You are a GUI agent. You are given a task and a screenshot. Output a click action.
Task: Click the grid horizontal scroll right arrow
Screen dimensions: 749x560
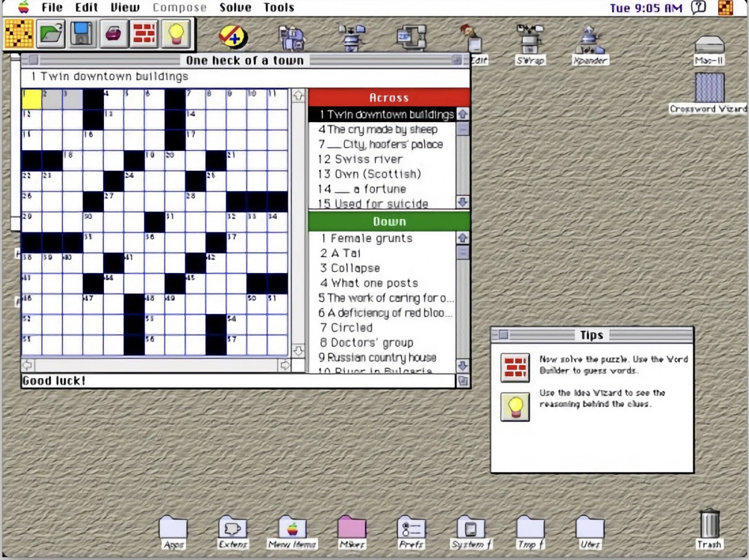[x=284, y=365]
